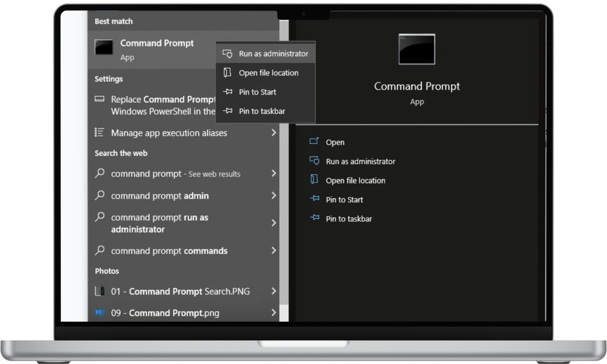Click the list icon beside Manage app execution aliases

point(99,132)
